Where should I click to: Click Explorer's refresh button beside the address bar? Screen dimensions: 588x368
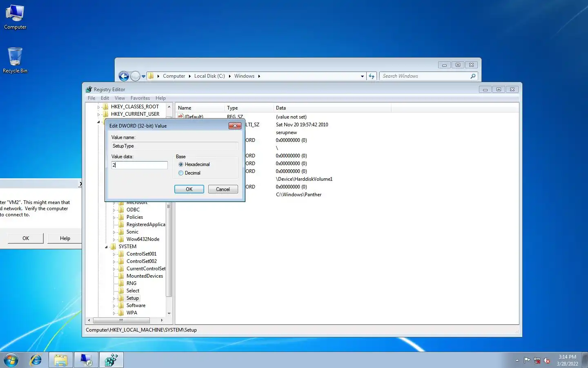point(372,76)
